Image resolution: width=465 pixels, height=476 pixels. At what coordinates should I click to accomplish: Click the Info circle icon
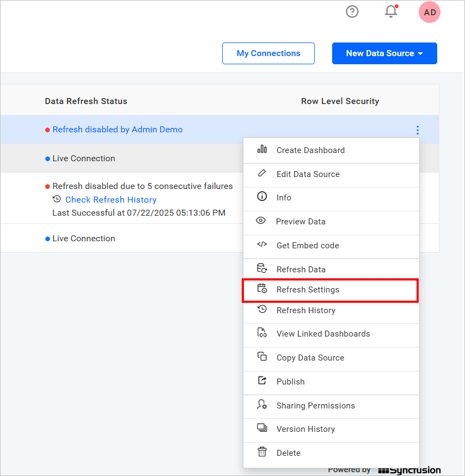tap(262, 198)
